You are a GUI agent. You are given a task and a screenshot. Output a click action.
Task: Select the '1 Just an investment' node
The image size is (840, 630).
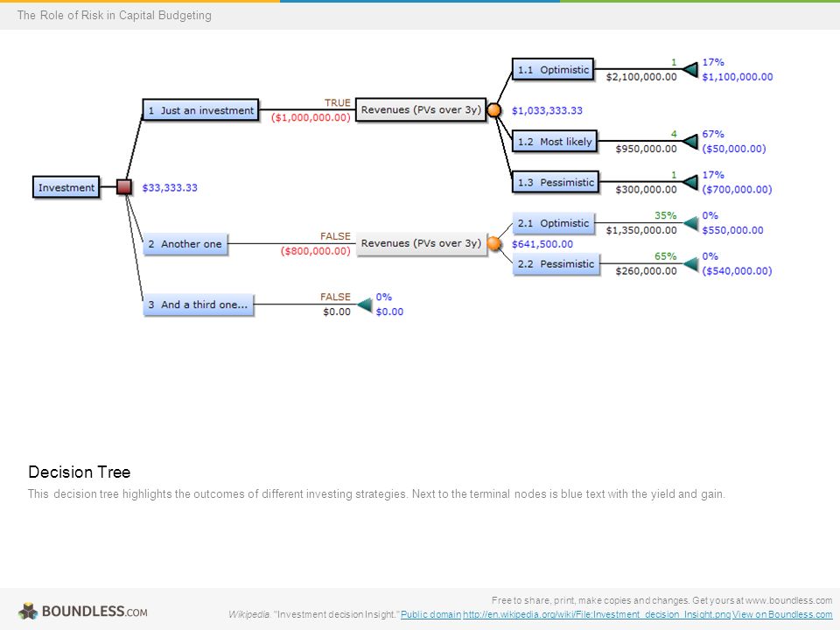click(201, 110)
